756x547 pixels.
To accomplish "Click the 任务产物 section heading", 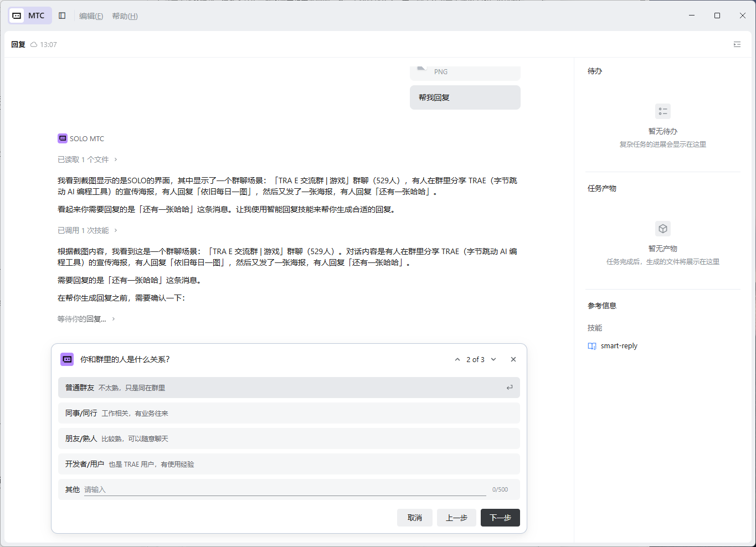I will (x=602, y=188).
